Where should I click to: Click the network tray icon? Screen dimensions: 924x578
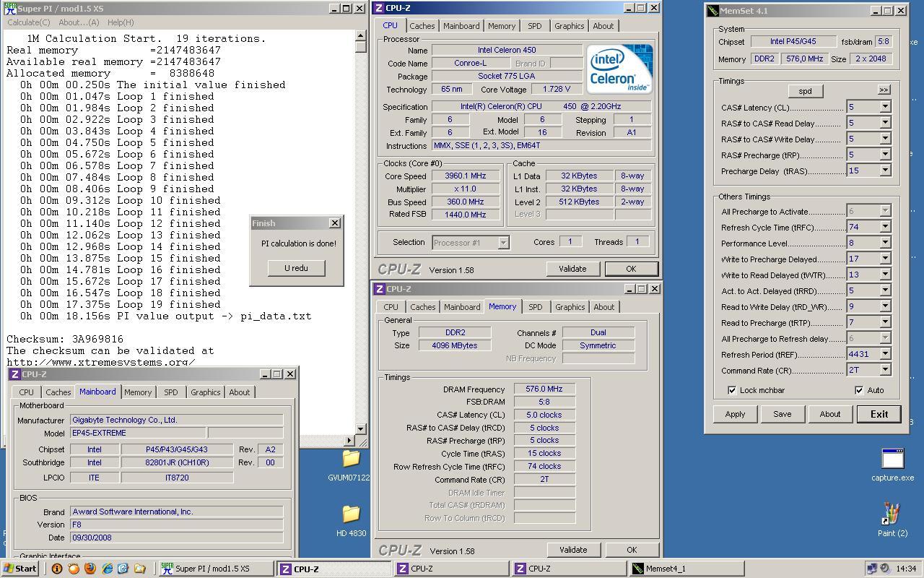point(871,569)
